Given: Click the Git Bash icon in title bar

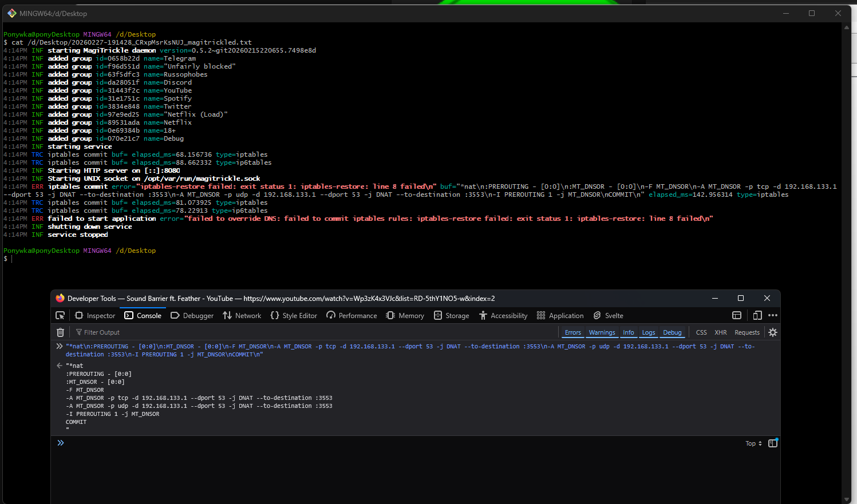Looking at the screenshot, I should coord(11,13).
